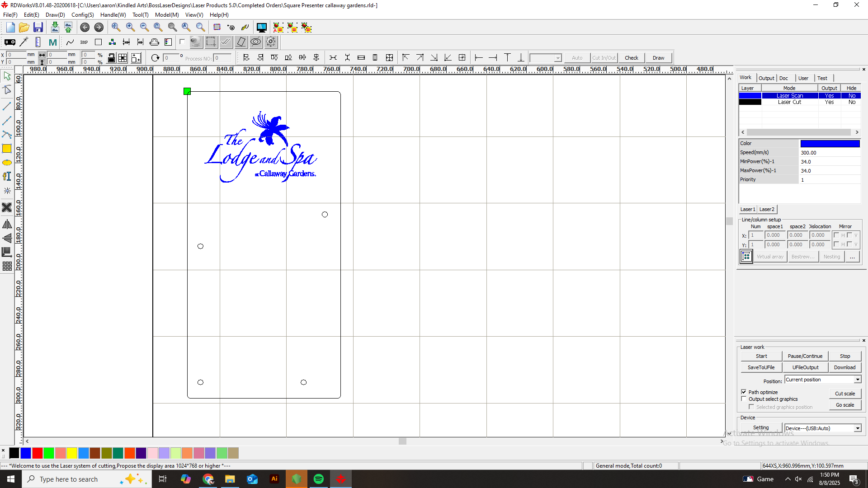This screenshot has height=488, width=868.
Task: Click the blue layer Color bar
Action: [830, 144]
